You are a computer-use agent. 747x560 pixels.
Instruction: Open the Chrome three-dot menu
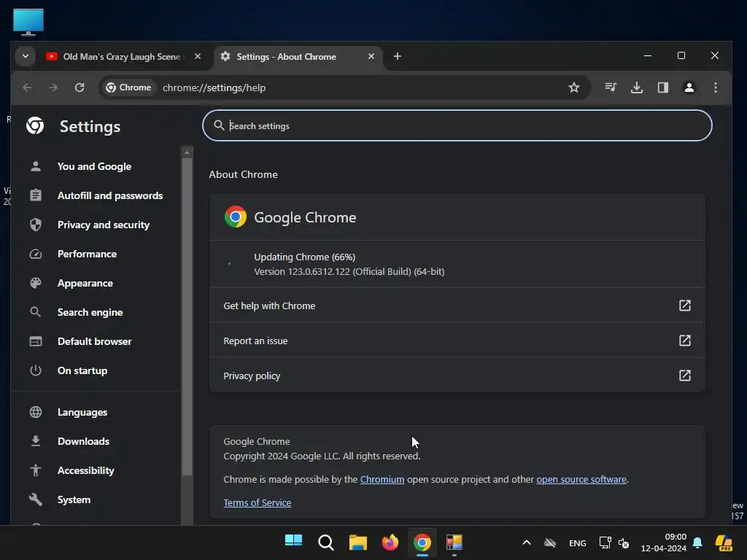[716, 87]
